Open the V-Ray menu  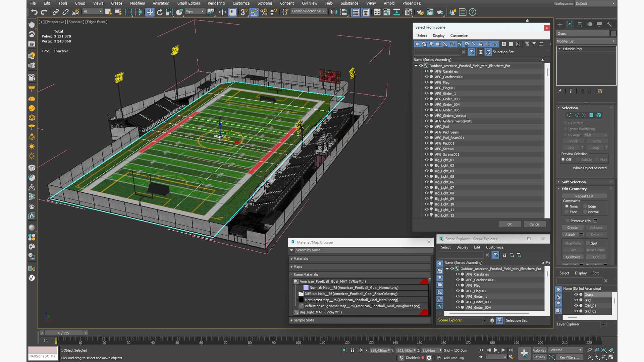pyautogui.click(x=371, y=3)
